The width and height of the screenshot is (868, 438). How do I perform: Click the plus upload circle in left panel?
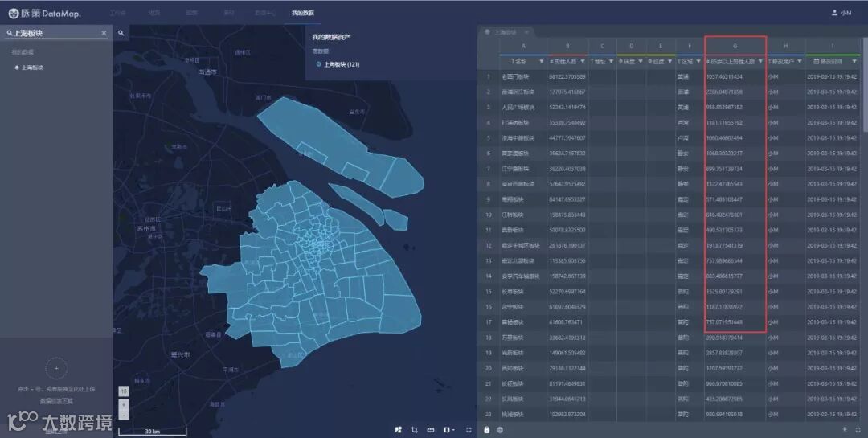point(56,368)
